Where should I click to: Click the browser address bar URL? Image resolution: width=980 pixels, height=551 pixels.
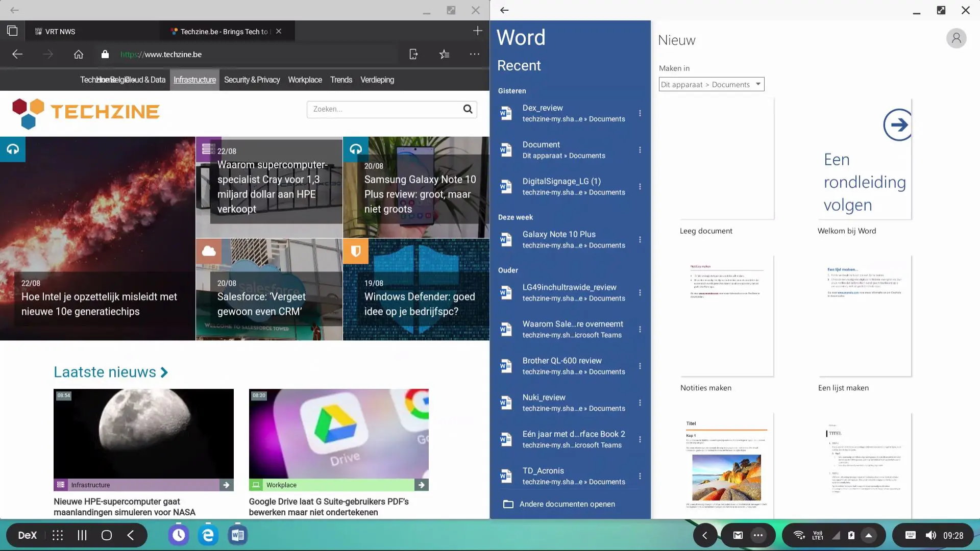(x=161, y=54)
